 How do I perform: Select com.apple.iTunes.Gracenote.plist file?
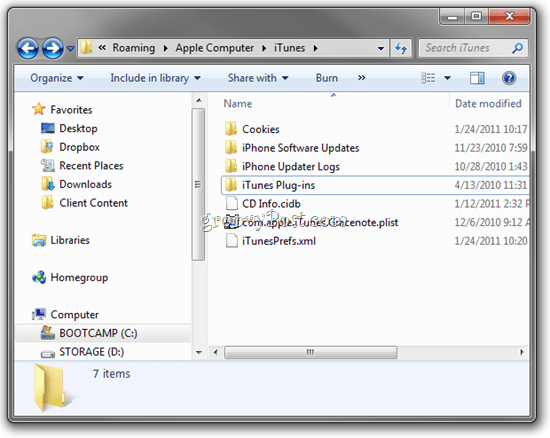(x=320, y=222)
